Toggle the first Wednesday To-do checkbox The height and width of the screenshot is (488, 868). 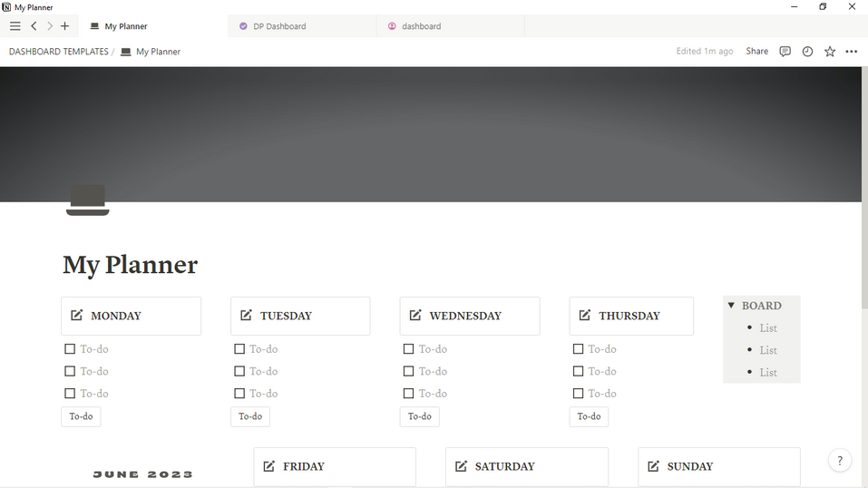[x=408, y=349]
